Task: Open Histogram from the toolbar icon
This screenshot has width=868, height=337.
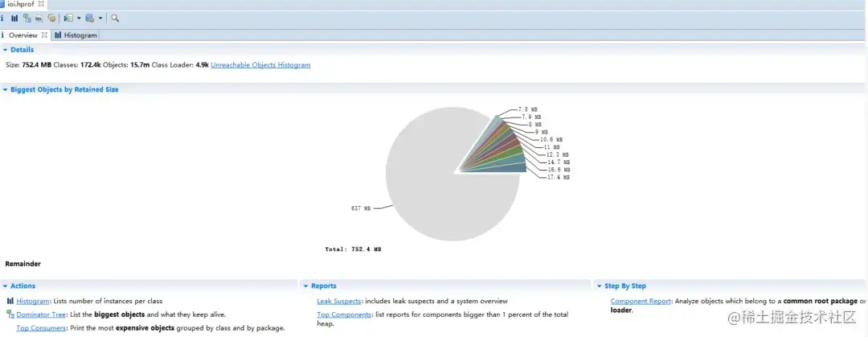Action: (x=15, y=18)
